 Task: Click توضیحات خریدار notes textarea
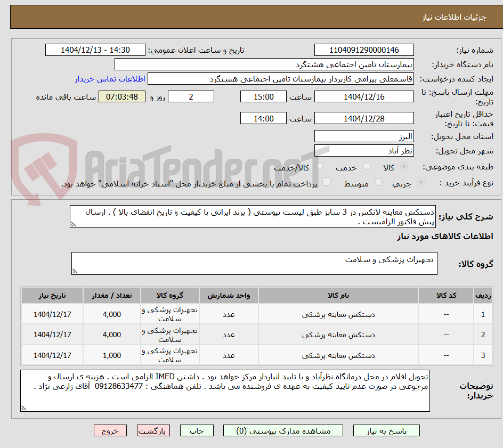pyautogui.click(x=225, y=390)
